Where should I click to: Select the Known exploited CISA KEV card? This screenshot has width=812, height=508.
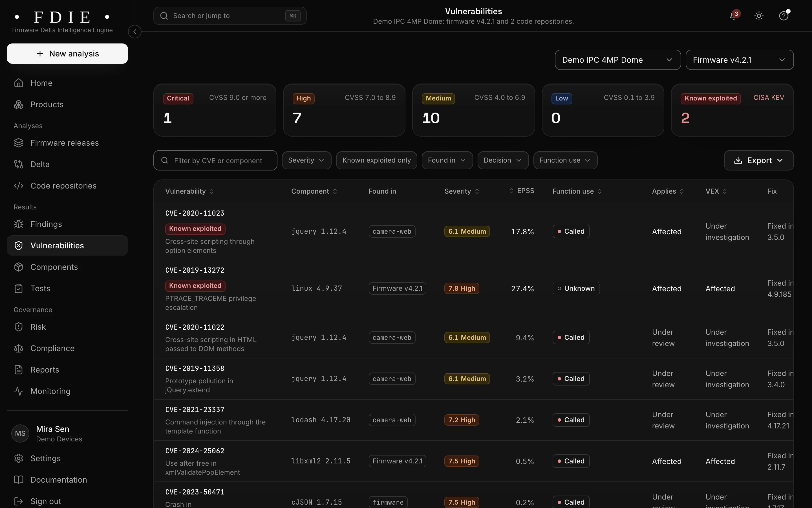click(732, 110)
